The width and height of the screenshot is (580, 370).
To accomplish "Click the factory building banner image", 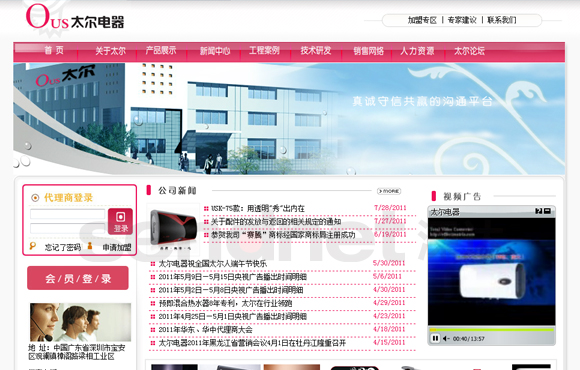I will click(289, 118).
